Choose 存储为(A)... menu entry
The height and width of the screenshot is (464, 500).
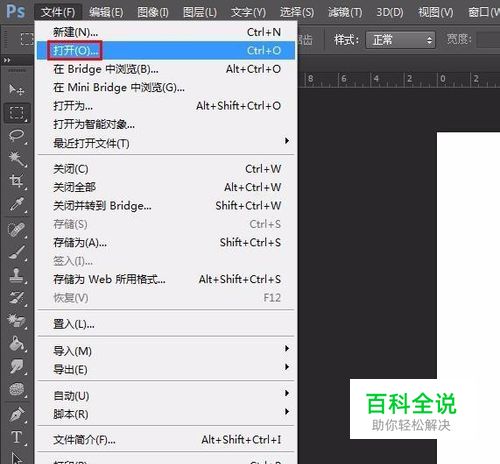[x=166, y=242]
